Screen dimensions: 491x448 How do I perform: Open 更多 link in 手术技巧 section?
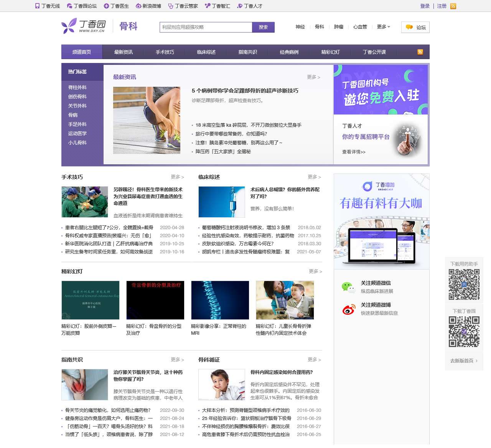pyautogui.click(x=177, y=177)
